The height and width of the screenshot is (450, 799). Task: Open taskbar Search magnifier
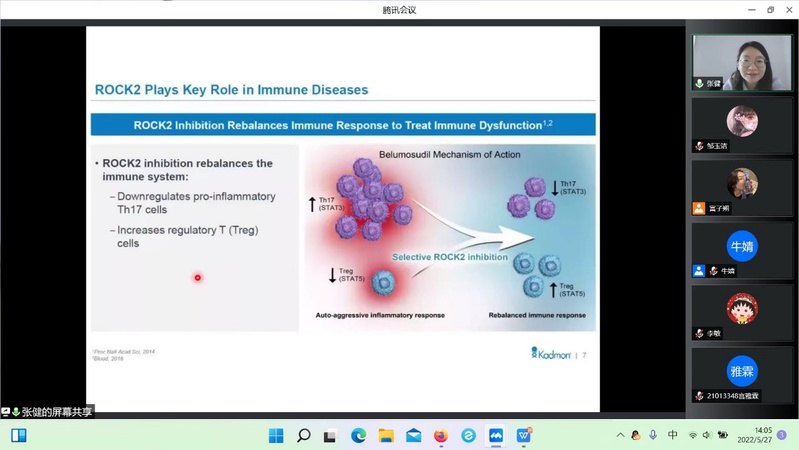tap(303, 435)
